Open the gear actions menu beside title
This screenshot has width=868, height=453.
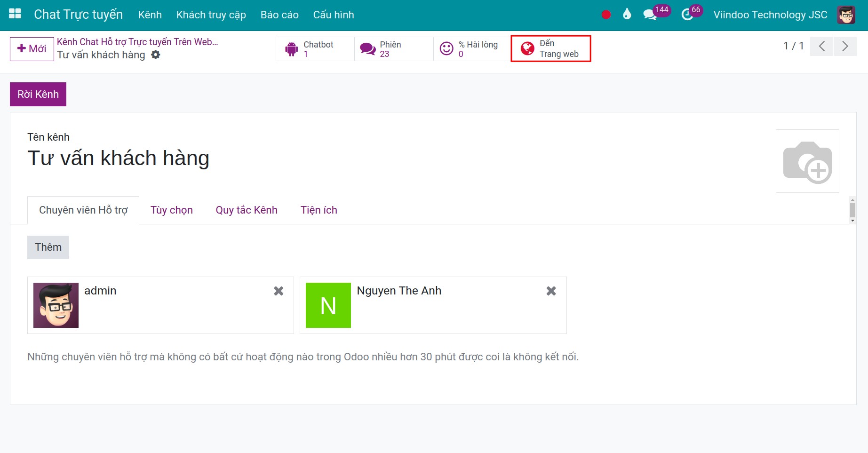point(156,55)
